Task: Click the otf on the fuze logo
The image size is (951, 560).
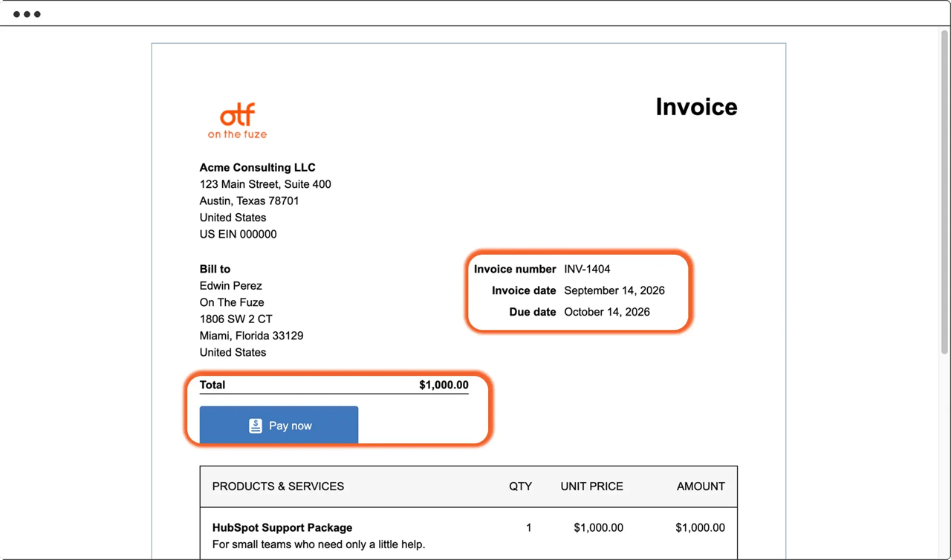Action: click(x=237, y=121)
